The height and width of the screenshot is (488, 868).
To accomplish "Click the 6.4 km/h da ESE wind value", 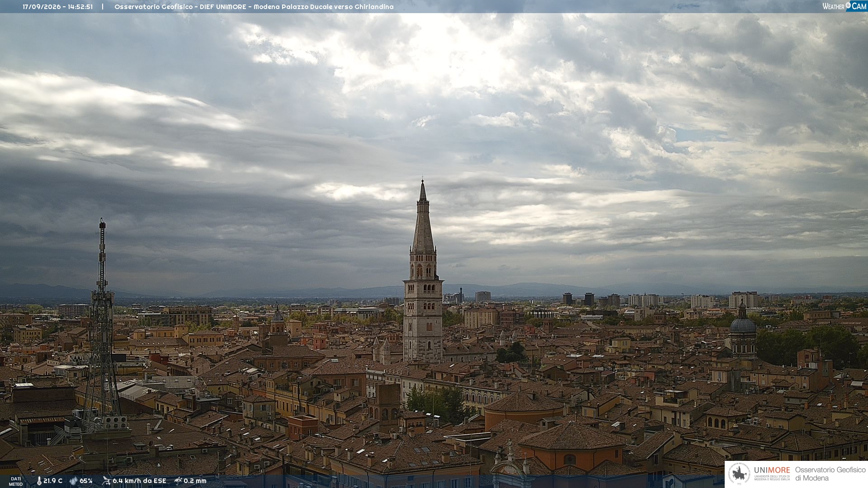I will 139,481.
